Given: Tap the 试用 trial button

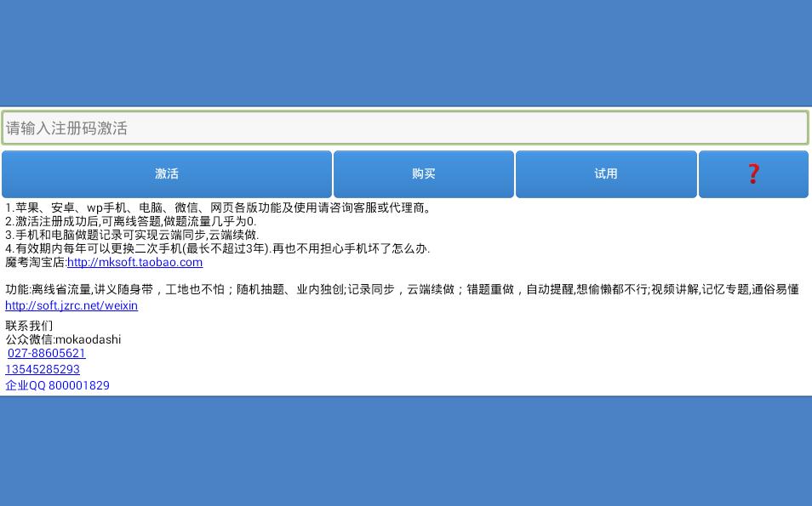Looking at the screenshot, I should point(606,173).
